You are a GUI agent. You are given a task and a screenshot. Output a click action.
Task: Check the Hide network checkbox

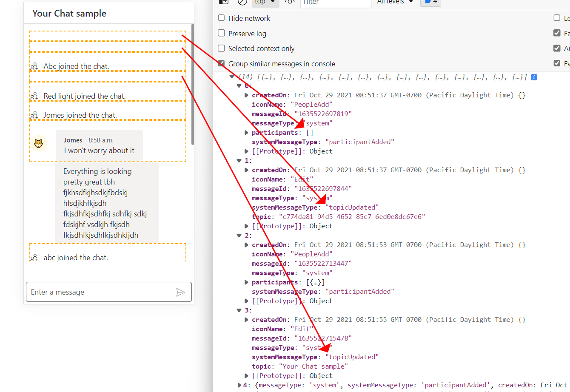point(221,18)
